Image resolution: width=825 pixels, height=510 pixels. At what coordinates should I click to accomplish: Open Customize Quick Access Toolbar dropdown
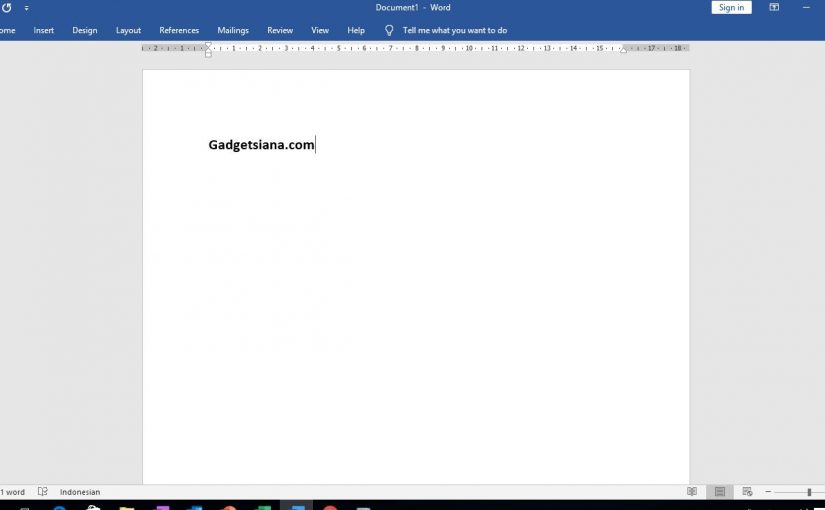(x=26, y=8)
